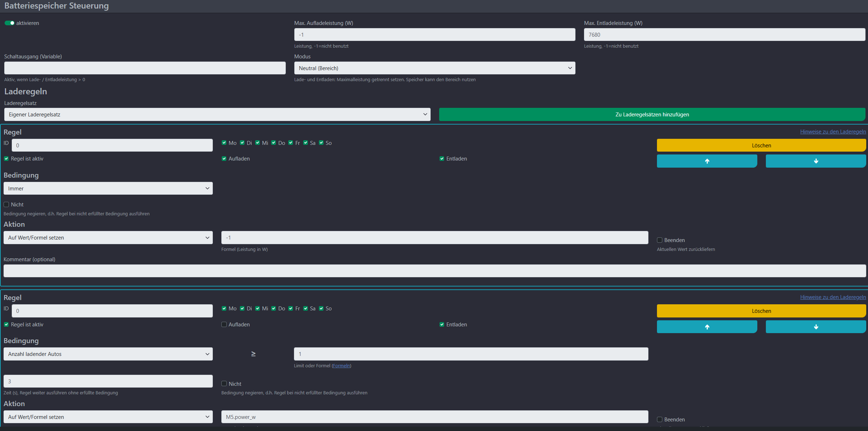Tick 'Beenden' next to the -1 formula
The image size is (868, 431).
(x=659, y=240)
